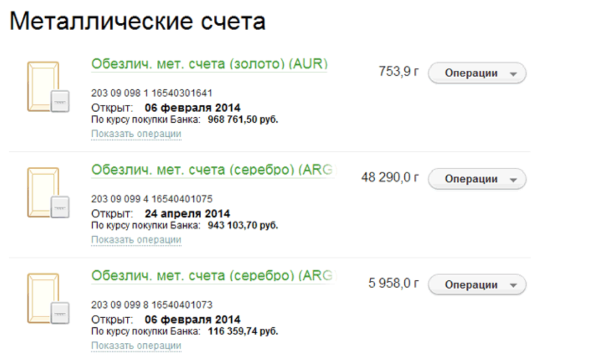
Task: Click the 5 958,0 г silver balance
Action: click(393, 284)
